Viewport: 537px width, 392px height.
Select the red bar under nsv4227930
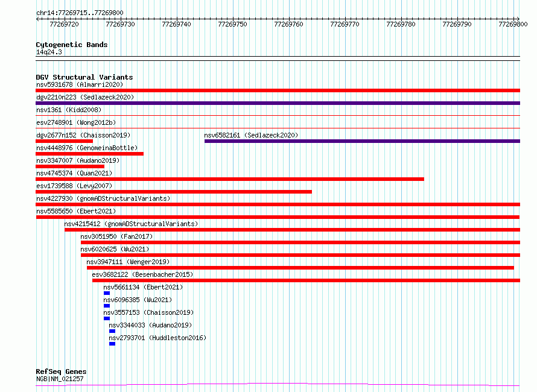pyautogui.click(x=278, y=204)
